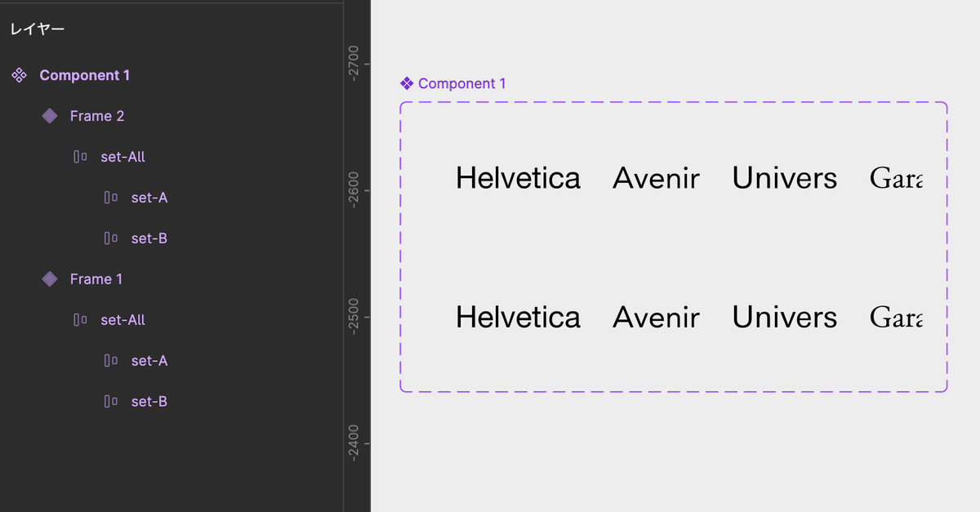Click the top row Helvetica text on canvas
This screenshot has width=980, height=512.
point(518,178)
